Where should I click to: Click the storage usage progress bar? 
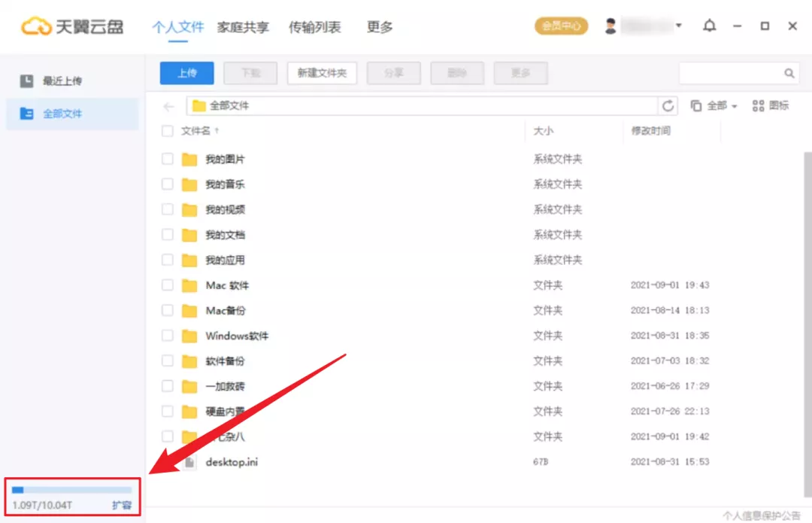(x=71, y=488)
